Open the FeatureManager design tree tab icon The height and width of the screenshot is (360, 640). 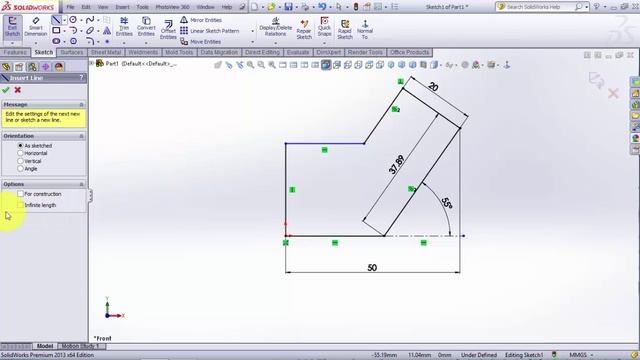tap(6, 67)
